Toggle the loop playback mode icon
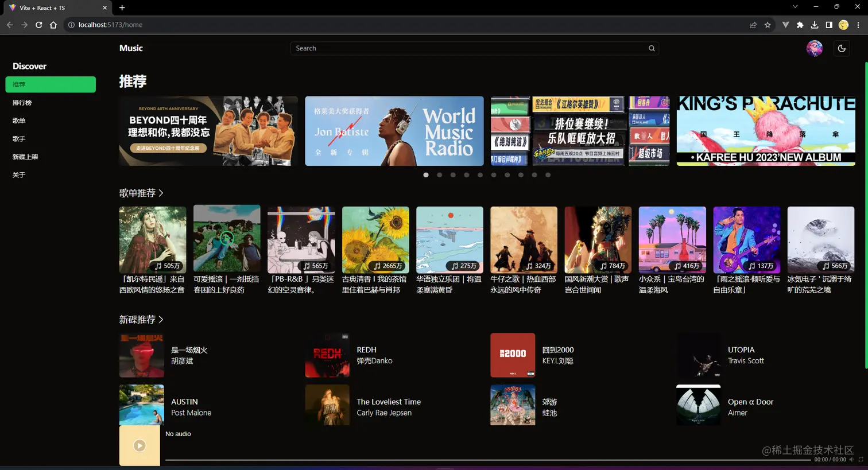 tap(861, 460)
